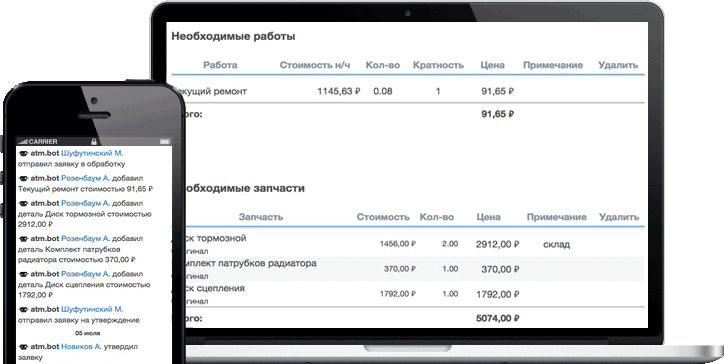Tap the '05 июля' date separator on phone
The height and width of the screenshot is (364, 724).
(x=87, y=333)
